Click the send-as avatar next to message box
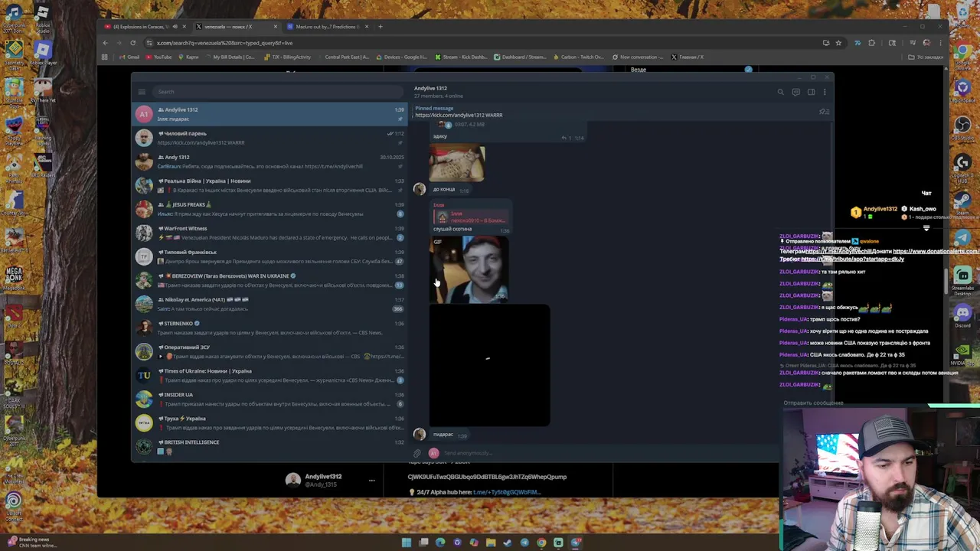 pyautogui.click(x=433, y=453)
